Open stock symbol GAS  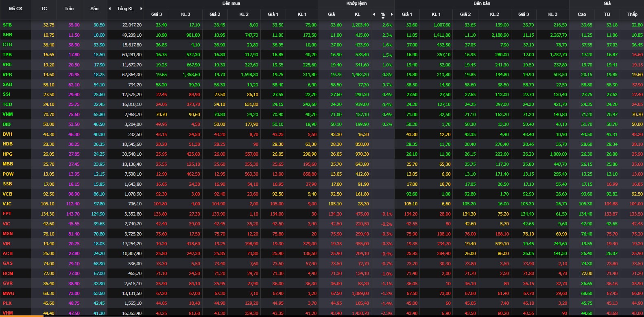[x=7, y=263]
